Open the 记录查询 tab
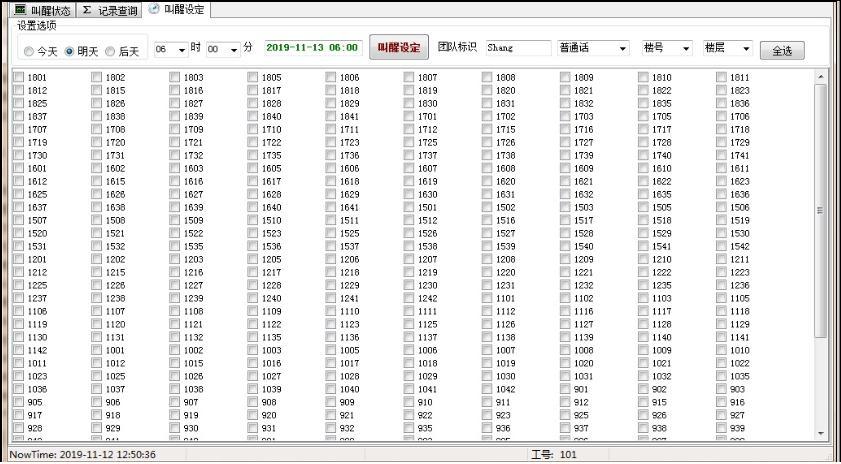Screen dimensions: 841x464 click(x=109, y=10)
